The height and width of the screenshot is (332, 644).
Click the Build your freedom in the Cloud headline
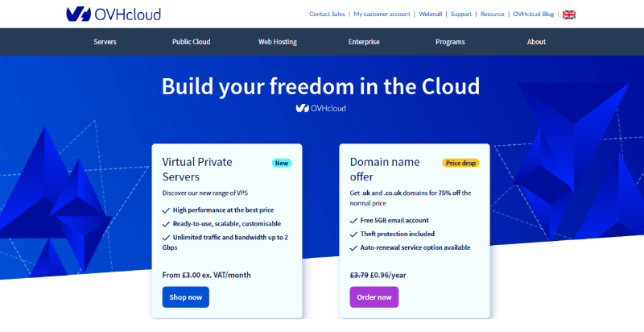(320, 86)
